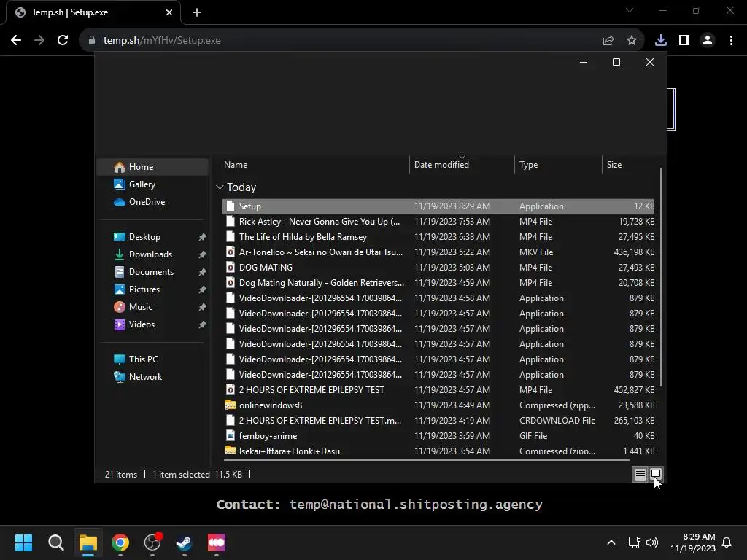Open the Videos quick access folder
The width and height of the screenshot is (747, 560).
click(142, 324)
